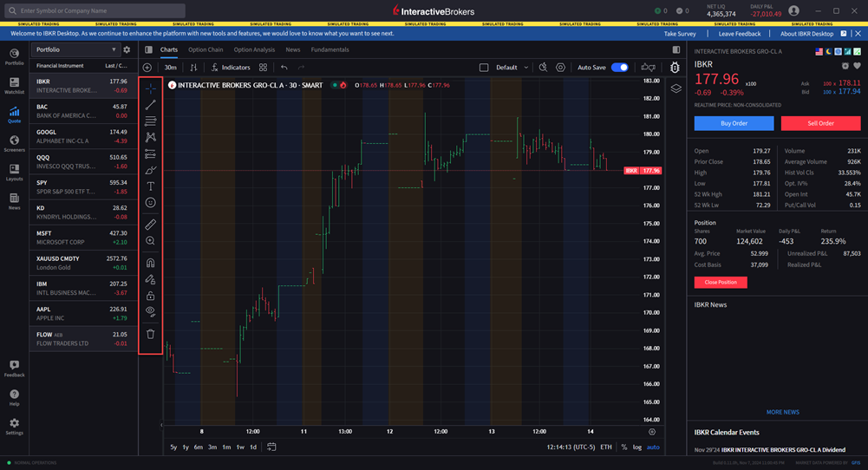Screen dimensions: 868x470
Task: Select the pattern drawing tool
Action: tap(150, 137)
